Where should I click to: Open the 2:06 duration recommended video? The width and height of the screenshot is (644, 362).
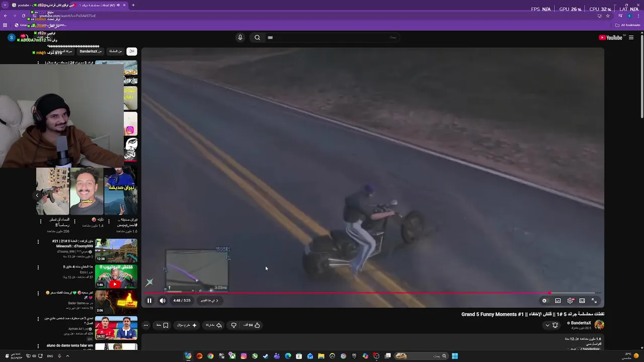[116, 302]
